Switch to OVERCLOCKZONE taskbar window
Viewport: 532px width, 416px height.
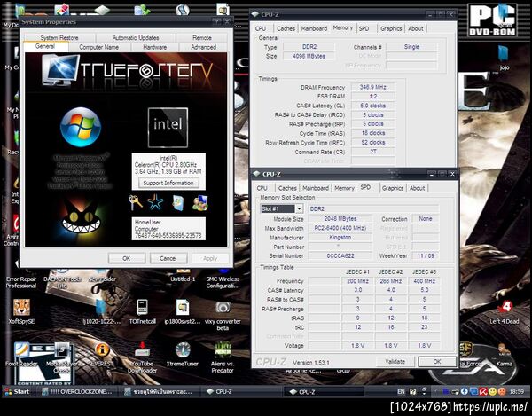(x=77, y=391)
